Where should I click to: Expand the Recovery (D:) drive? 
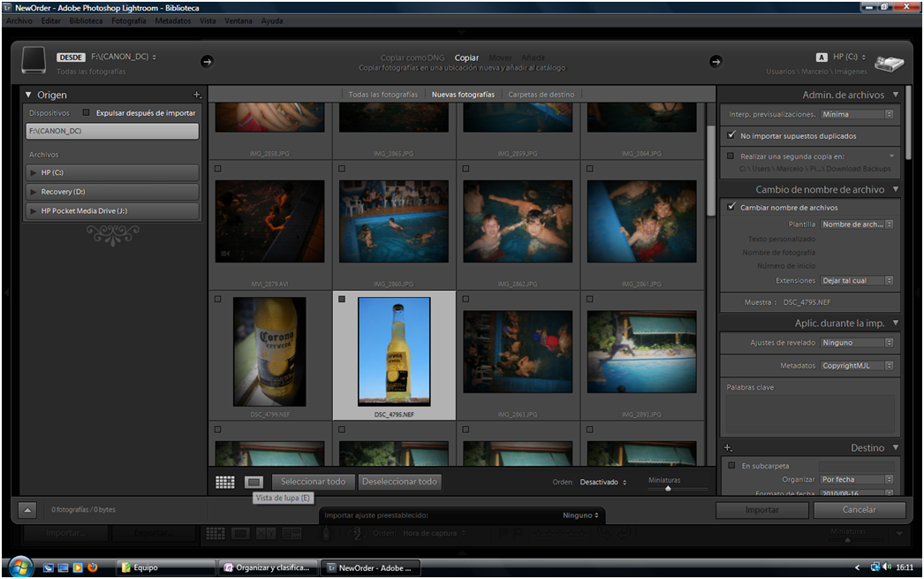click(34, 192)
